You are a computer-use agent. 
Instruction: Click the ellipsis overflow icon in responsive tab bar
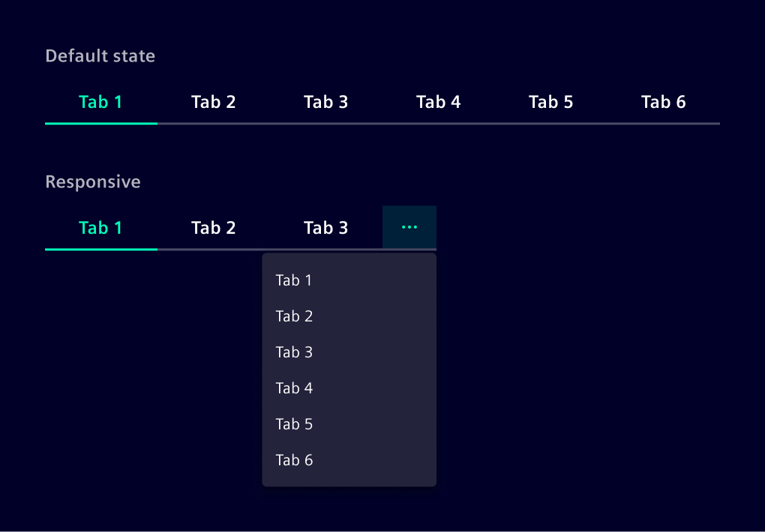tap(409, 227)
